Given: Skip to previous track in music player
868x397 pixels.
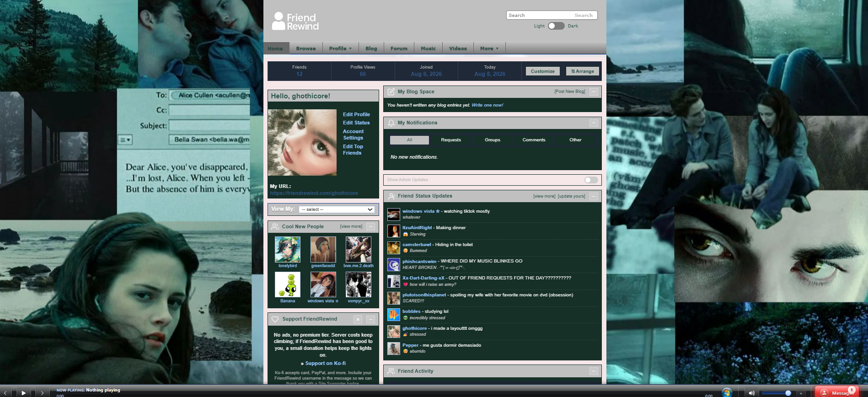Looking at the screenshot, I should [x=5, y=392].
